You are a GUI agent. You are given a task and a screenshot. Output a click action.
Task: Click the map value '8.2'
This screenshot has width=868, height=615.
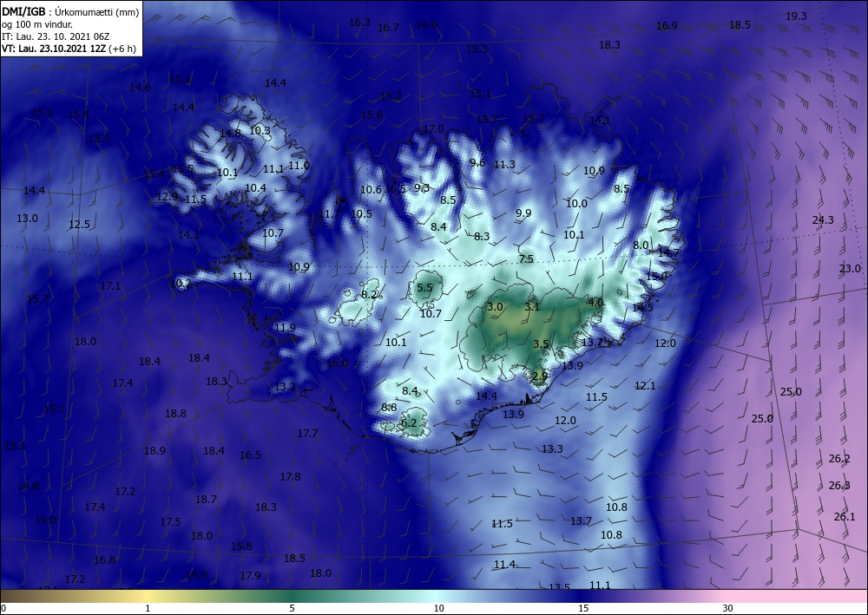click(369, 295)
